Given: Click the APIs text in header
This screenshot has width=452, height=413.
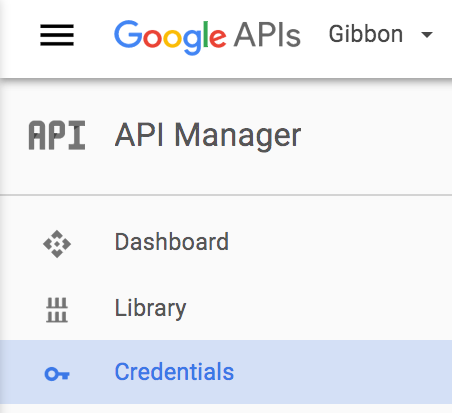Looking at the screenshot, I should 267,35.
